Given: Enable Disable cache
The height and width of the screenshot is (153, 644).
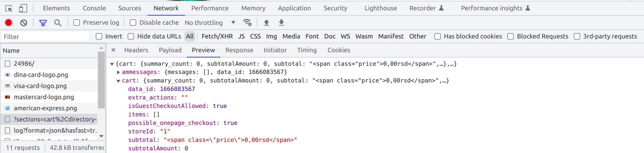Looking at the screenshot, I should click(x=133, y=23).
